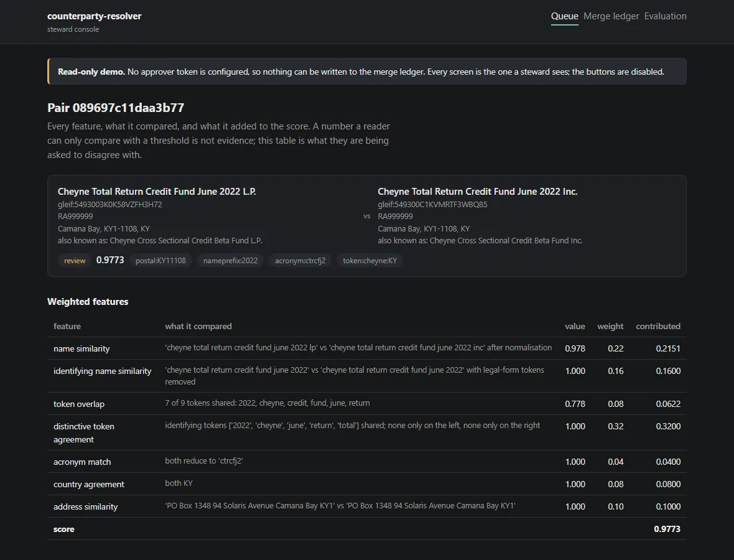Click the contributed 0.0400 cell
The image size is (734, 560).
(x=668, y=462)
